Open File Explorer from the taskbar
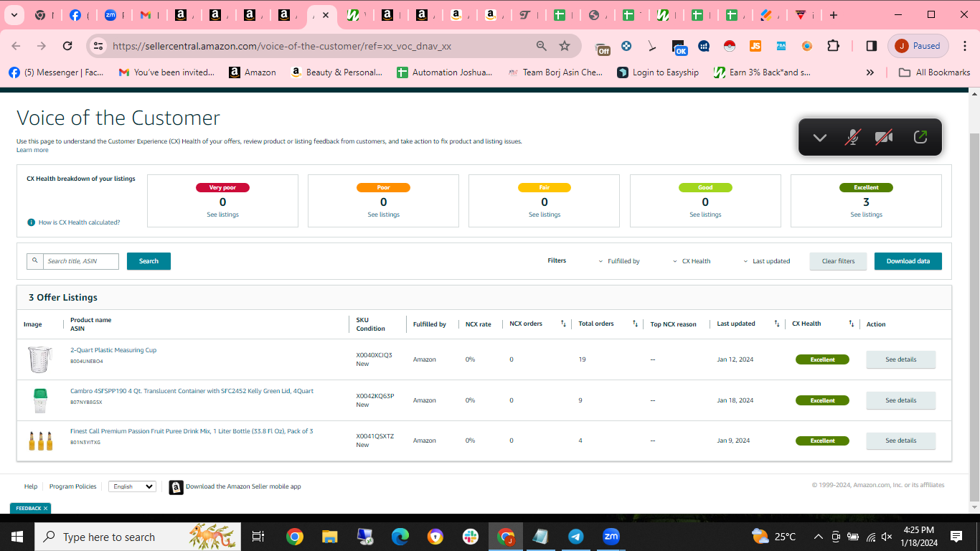The height and width of the screenshot is (551, 980). pos(329,537)
